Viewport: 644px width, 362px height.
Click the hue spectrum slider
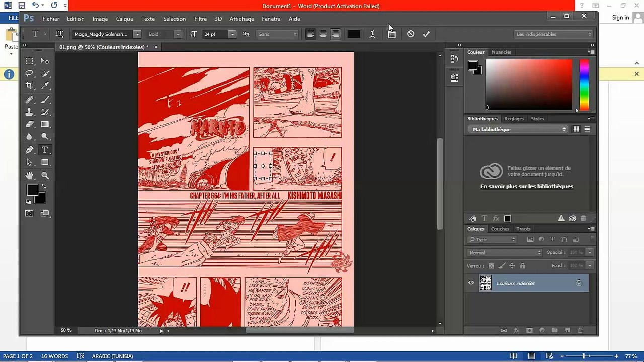click(584, 84)
